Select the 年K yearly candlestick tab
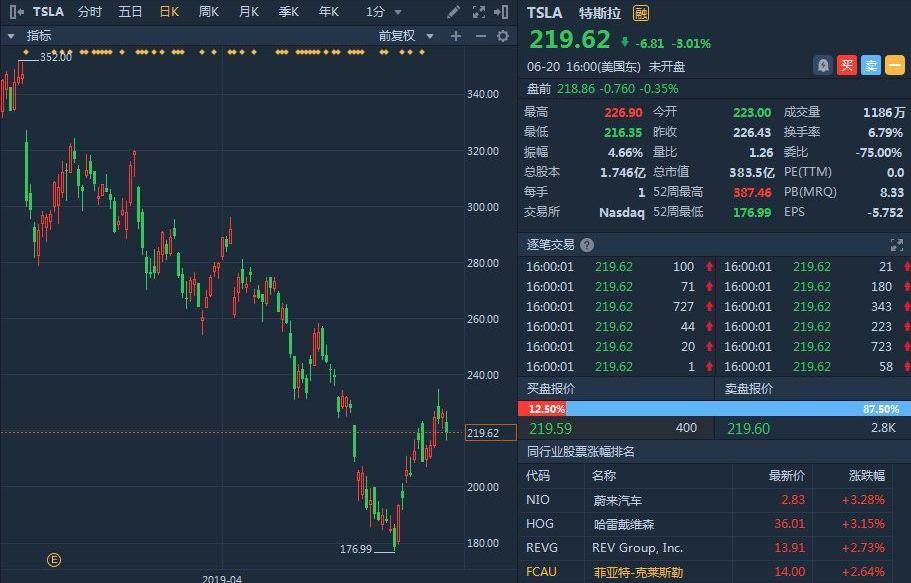This screenshot has height=583, width=911. [328, 12]
